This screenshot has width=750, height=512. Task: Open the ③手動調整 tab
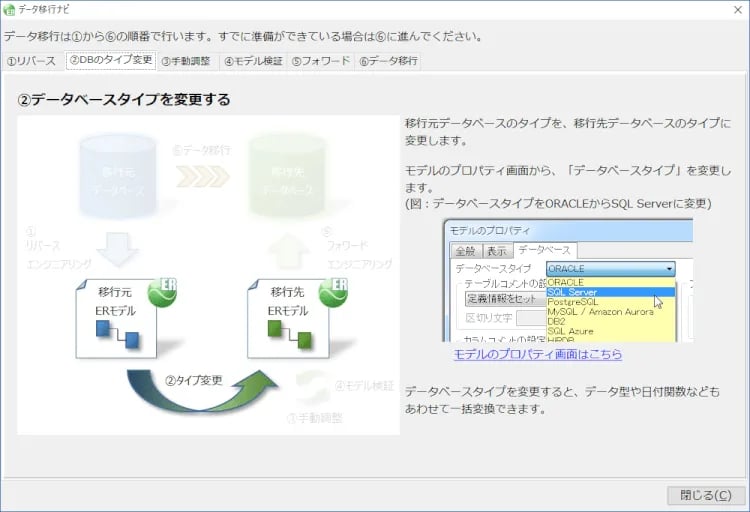pyautogui.click(x=186, y=61)
